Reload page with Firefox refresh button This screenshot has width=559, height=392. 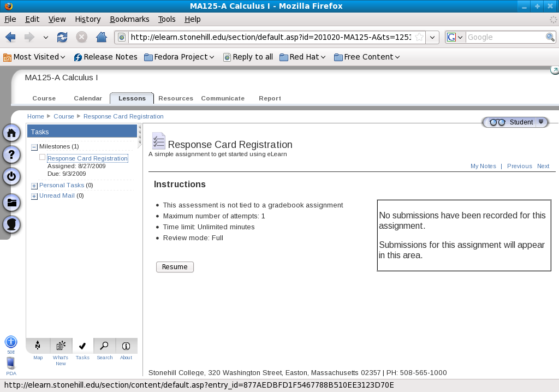(x=62, y=37)
